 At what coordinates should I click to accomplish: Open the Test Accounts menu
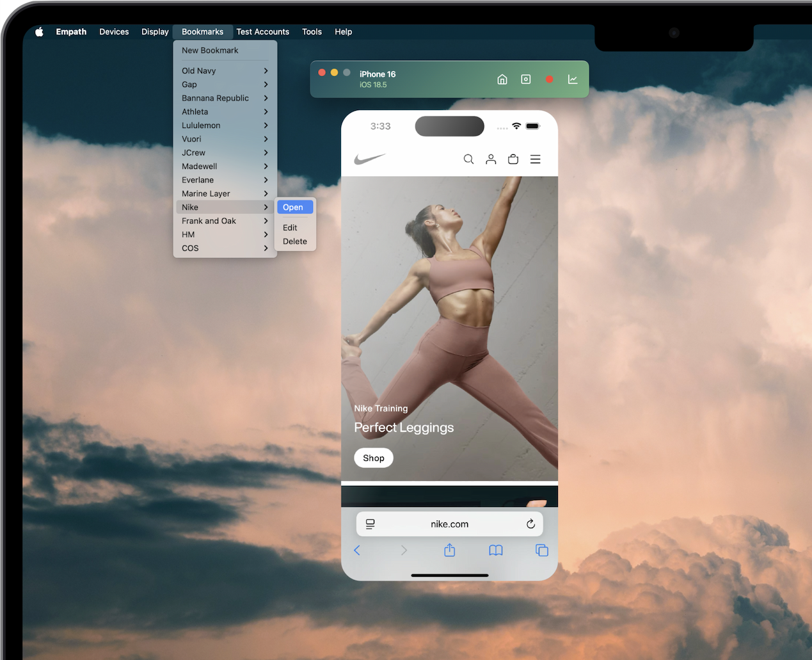[x=263, y=31]
